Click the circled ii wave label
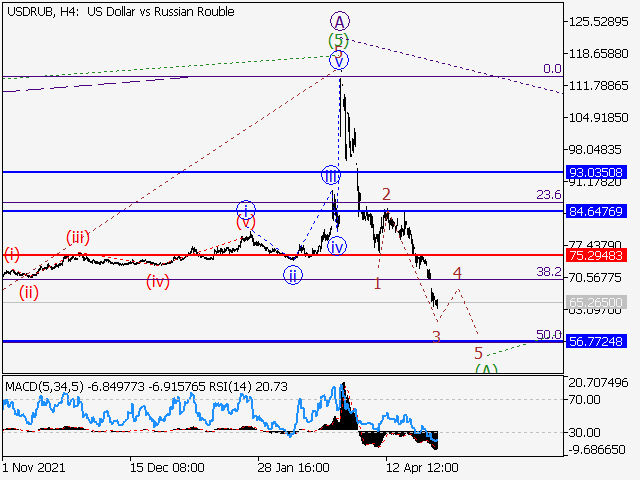 click(x=292, y=275)
